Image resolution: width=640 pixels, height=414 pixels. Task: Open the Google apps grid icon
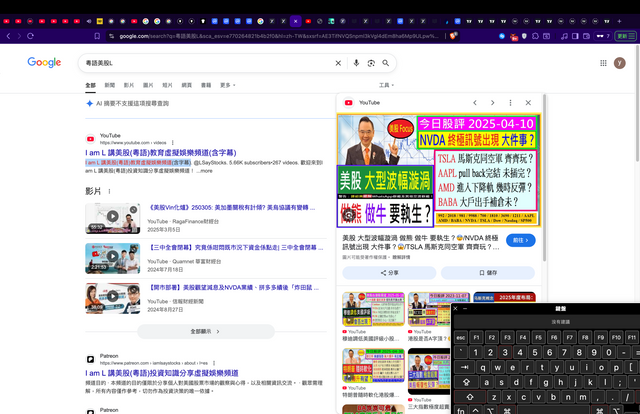click(x=603, y=63)
